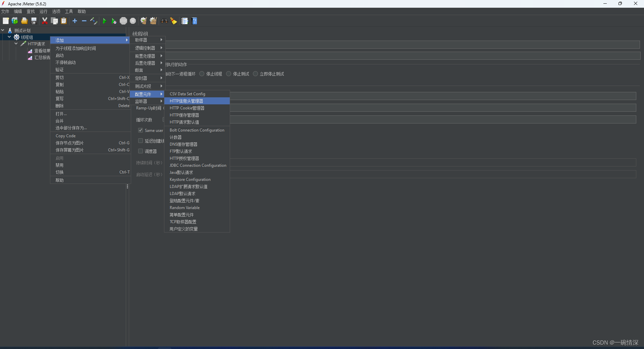The width and height of the screenshot is (644, 349).
Task: Choose CSV Data Set Config entry
Action: pos(197,94)
